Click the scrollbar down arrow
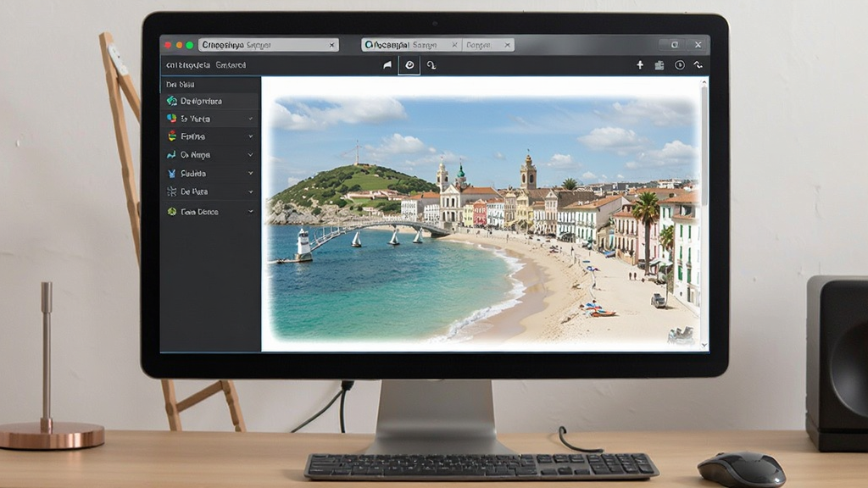 [x=704, y=346]
